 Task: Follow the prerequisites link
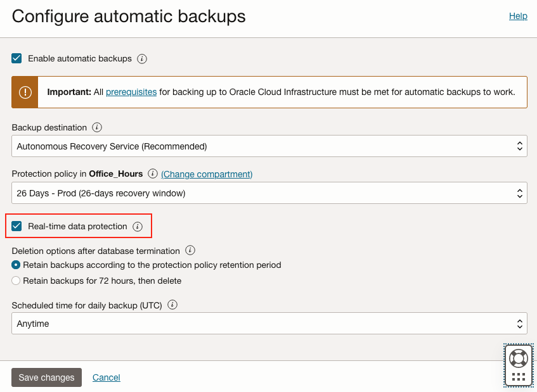coord(131,92)
